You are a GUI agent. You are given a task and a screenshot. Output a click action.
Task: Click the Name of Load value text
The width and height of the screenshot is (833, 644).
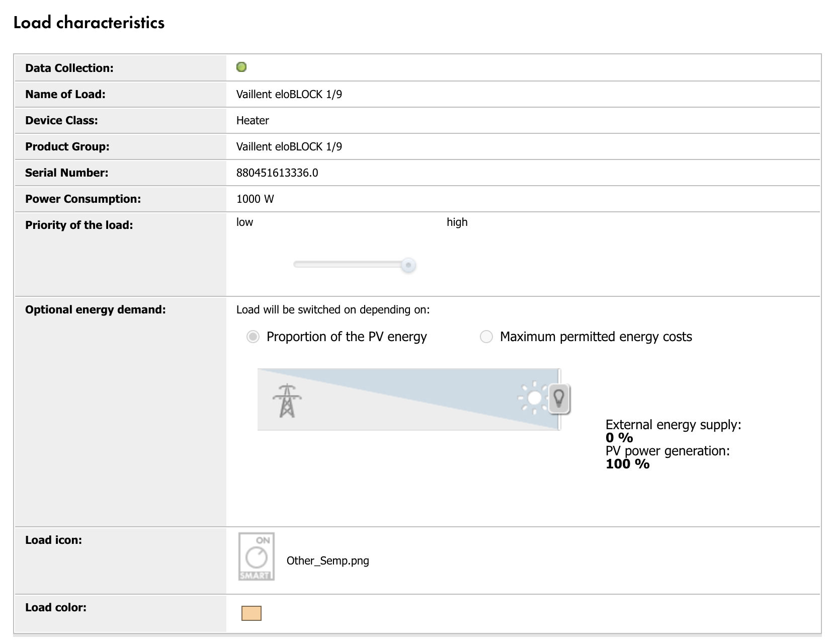pyautogui.click(x=289, y=95)
